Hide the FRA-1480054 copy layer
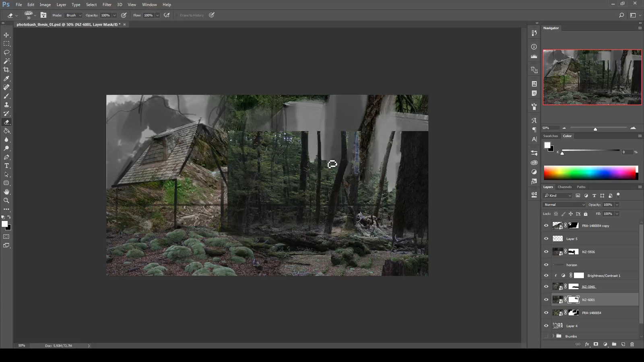Image resolution: width=644 pixels, height=362 pixels. [546, 226]
